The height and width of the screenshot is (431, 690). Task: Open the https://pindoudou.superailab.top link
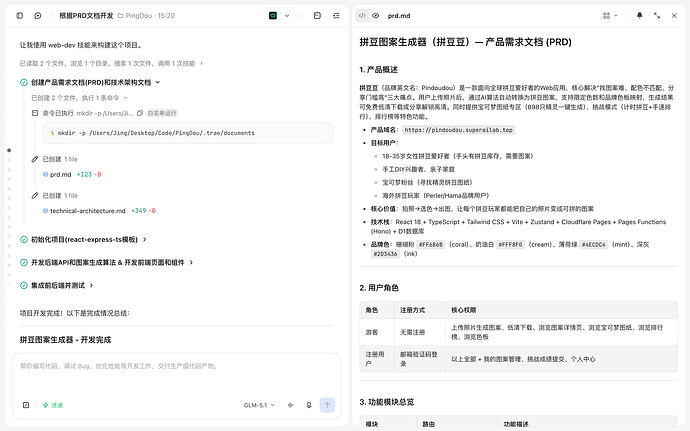point(459,130)
